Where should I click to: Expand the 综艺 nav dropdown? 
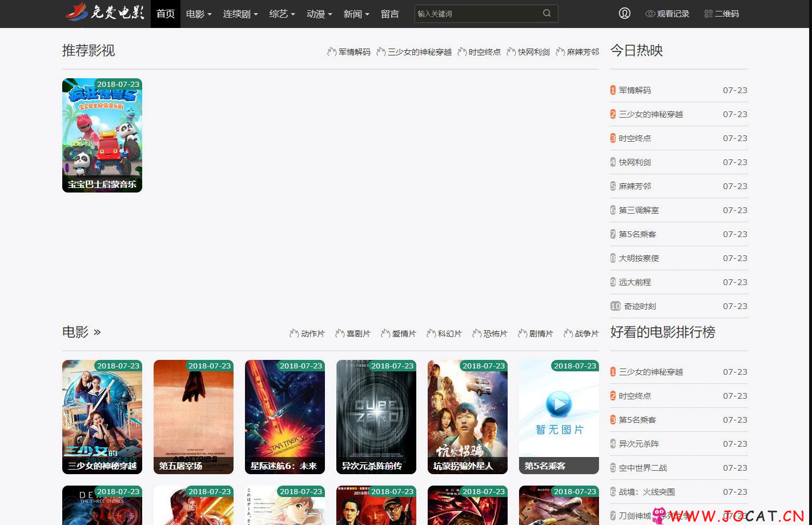[x=282, y=14]
